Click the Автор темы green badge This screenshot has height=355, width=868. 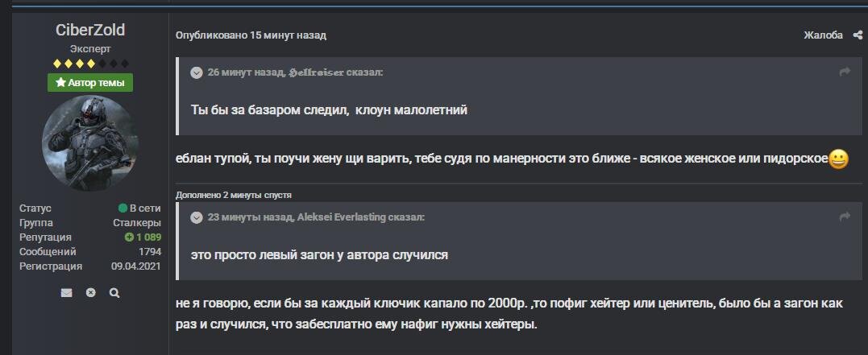tap(90, 83)
